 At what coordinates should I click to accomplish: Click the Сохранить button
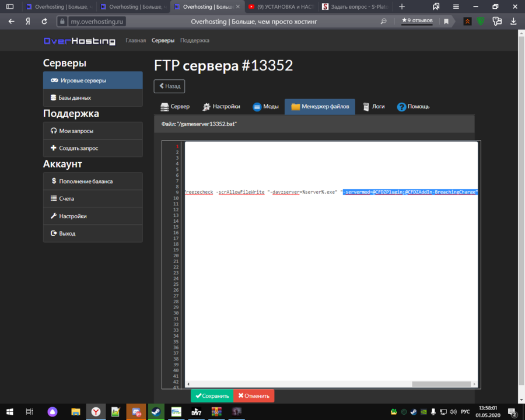(x=212, y=396)
